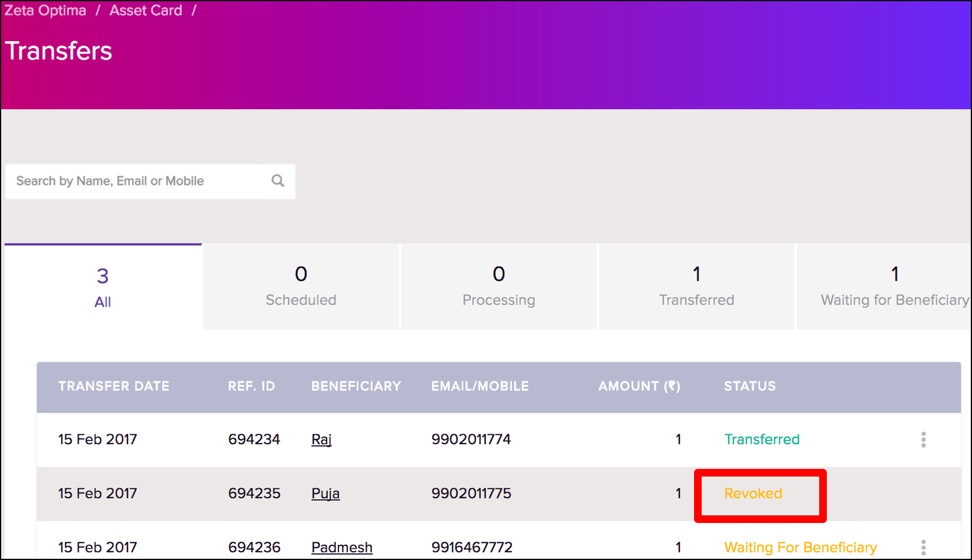Open three-dot menu for Padmesh's transfer
Screen dimensions: 972x560
(923, 548)
